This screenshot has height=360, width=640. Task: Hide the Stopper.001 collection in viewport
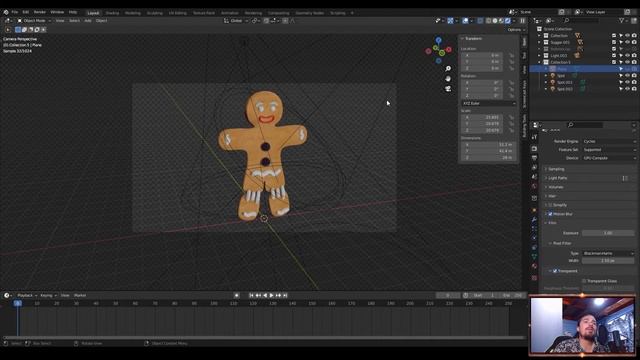pos(627,42)
